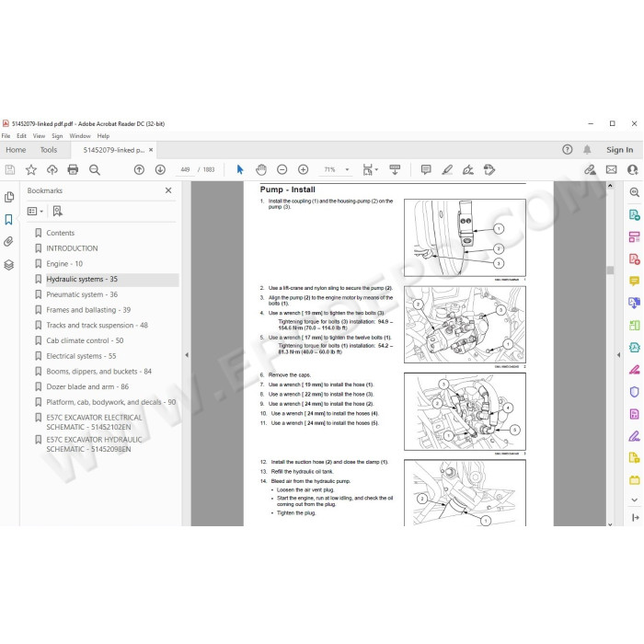Close the Bookmarks panel
This screenshot has width=644, height=644.
(x=168, y=190)
